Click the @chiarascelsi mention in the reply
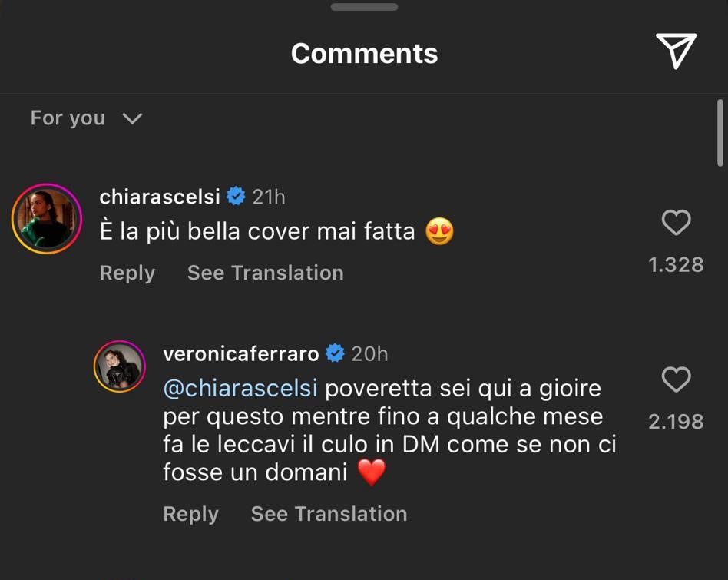 [240, 388]
